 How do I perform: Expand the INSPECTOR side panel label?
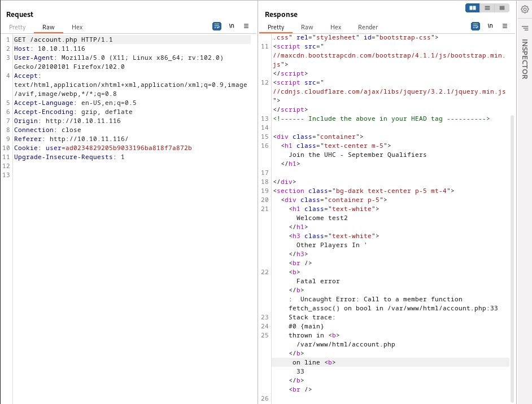pos(525,59)
